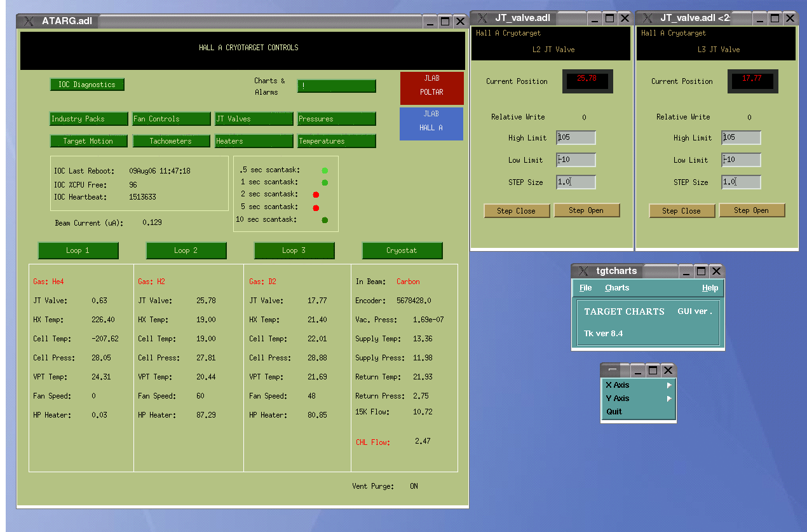The width and height of the screenshot is (807, 532).
Task: Click the axis menu window's dash icon
Action: click(613, 370)
